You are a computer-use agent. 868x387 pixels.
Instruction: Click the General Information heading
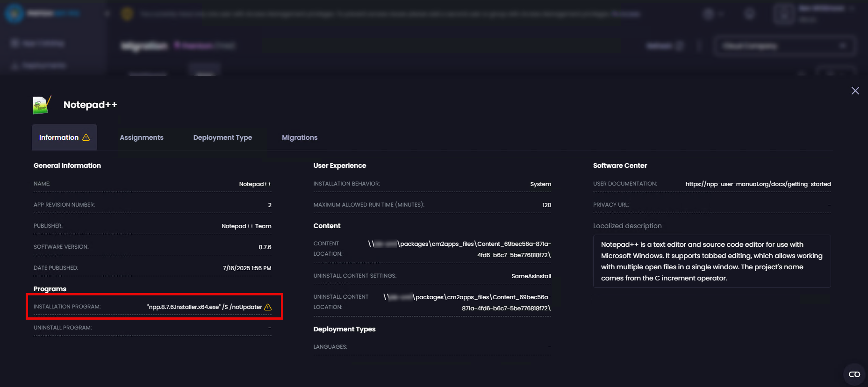[67, 165]
